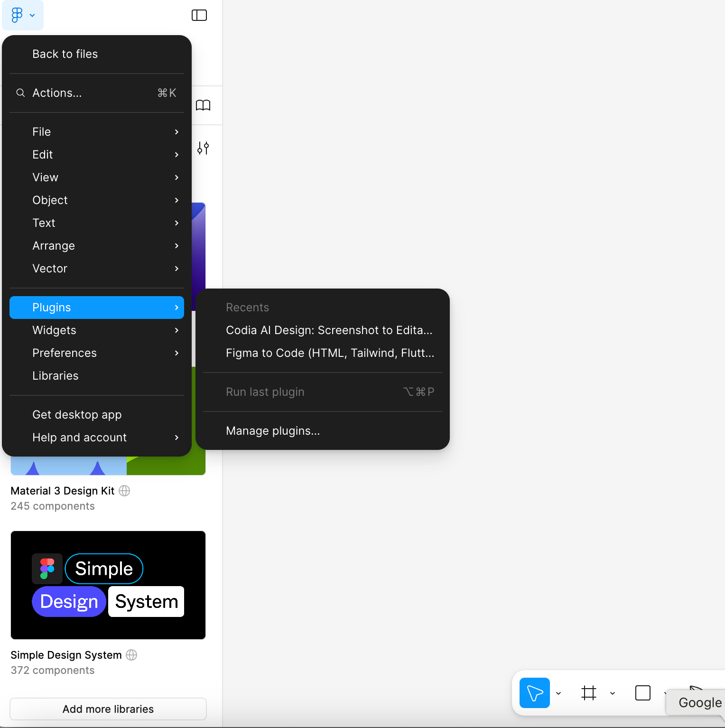Open the filter settings sliders icon

click(x=203, y=148)
